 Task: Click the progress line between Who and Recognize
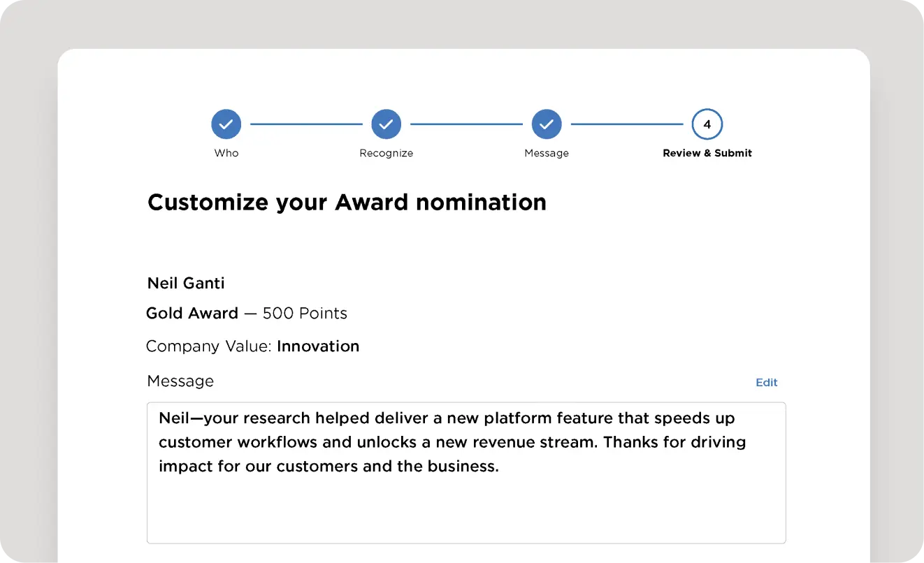tap(306, 124)
